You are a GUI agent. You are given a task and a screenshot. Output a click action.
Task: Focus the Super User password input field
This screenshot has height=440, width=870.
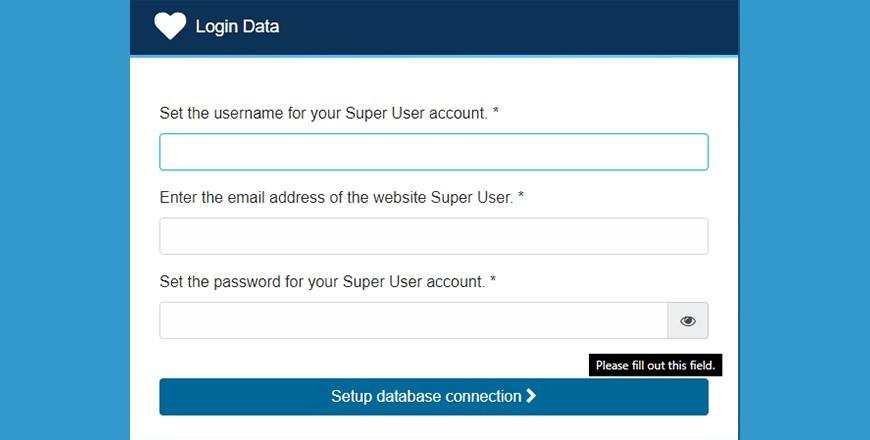413,321
